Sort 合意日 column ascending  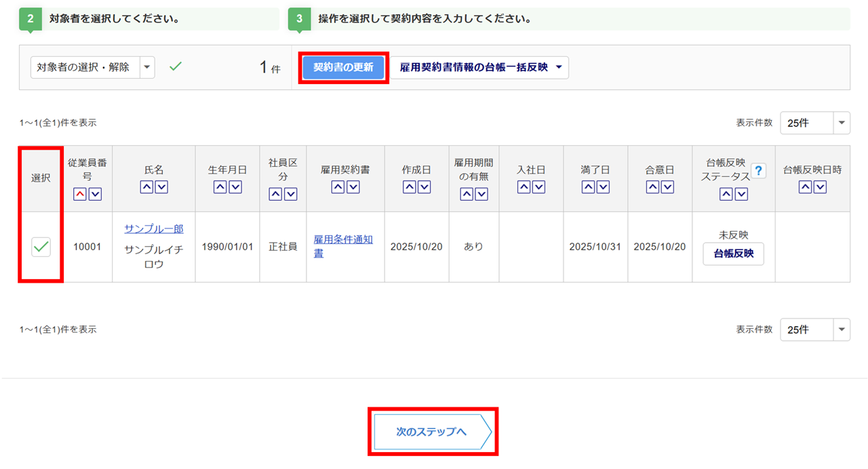click(652, 188)
